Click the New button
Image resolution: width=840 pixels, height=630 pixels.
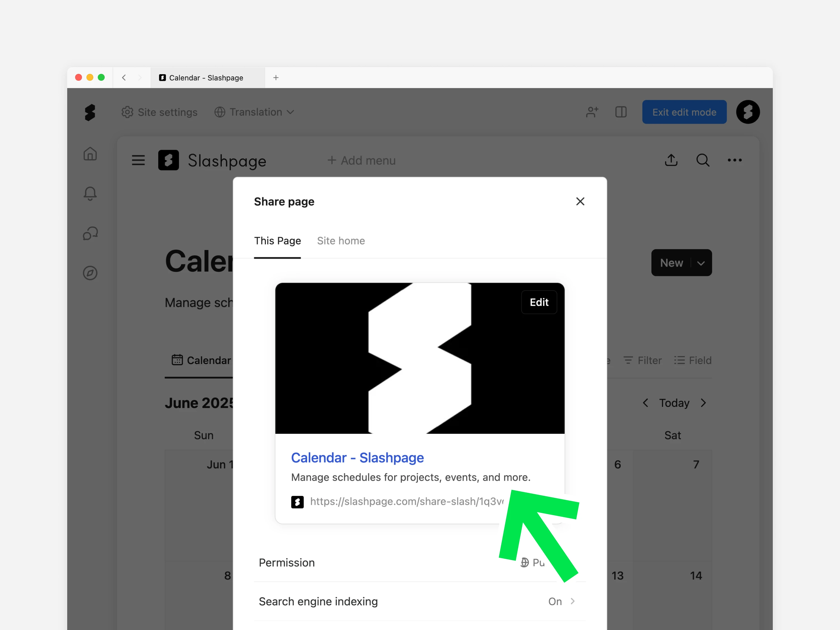(x=671, y=263)
